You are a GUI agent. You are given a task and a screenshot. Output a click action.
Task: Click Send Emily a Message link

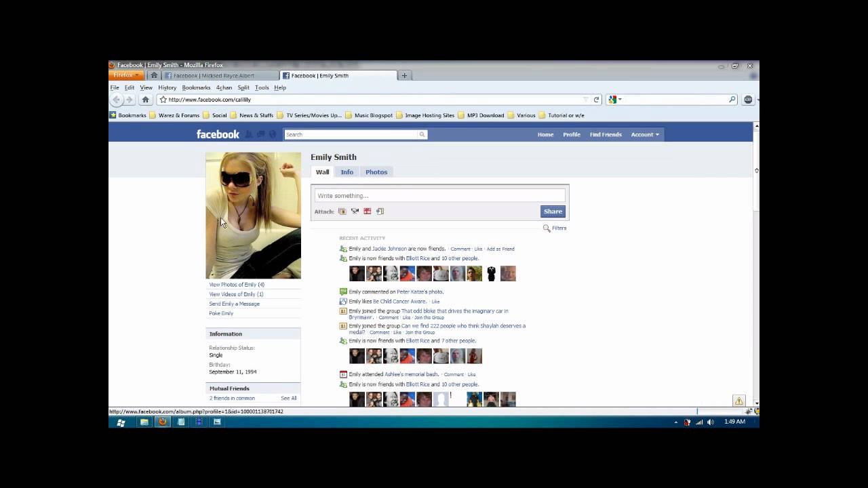coord(234,304)
